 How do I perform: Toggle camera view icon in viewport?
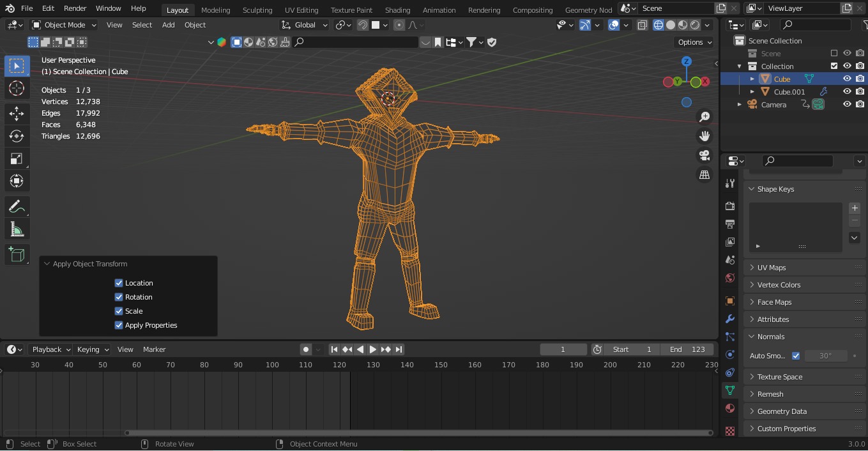[704, 155]
